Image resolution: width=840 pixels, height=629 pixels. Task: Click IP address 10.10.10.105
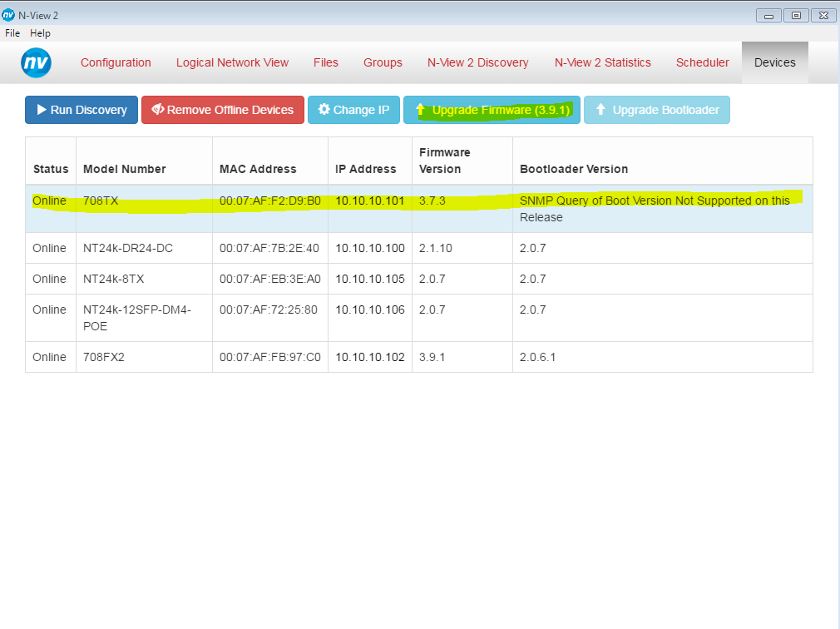coord(369,279)
